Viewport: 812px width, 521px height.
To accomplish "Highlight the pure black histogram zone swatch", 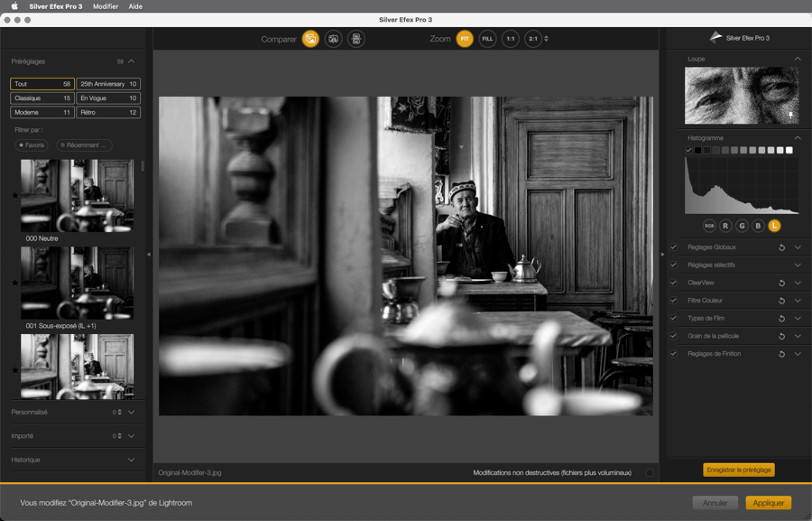I will click(x=697, y=150).
